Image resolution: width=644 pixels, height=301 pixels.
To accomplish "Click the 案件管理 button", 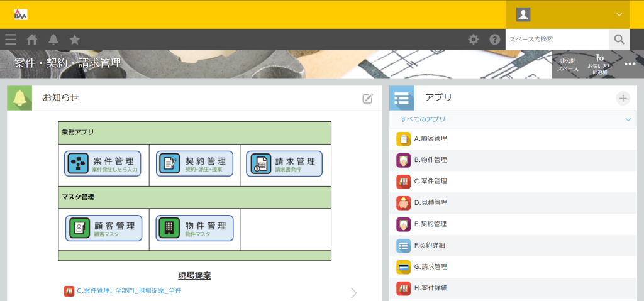I will 103,164.
